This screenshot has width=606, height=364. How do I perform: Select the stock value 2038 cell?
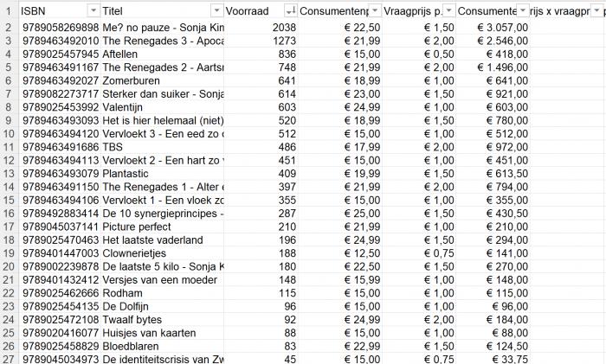[260, 28]
